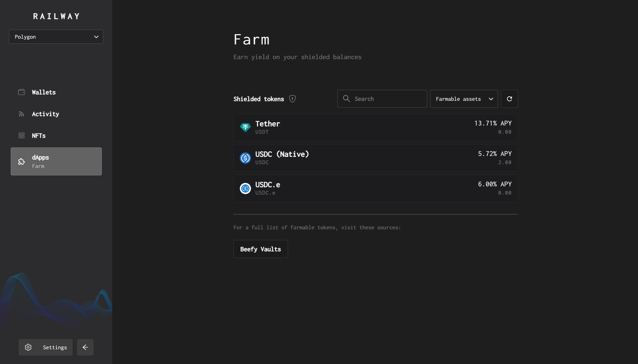Click the dApps puzzle piece icon
Screen dimensions: 638x364
click(21, 161)
